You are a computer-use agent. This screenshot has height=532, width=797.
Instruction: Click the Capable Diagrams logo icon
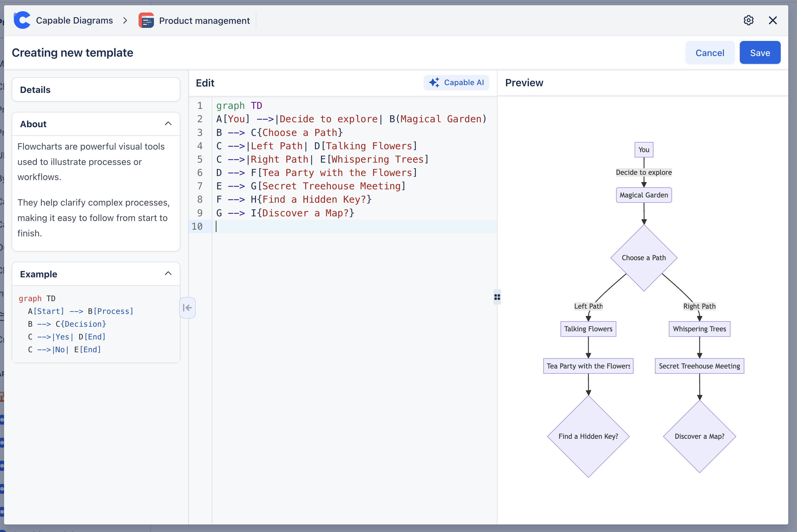point(22,20)
